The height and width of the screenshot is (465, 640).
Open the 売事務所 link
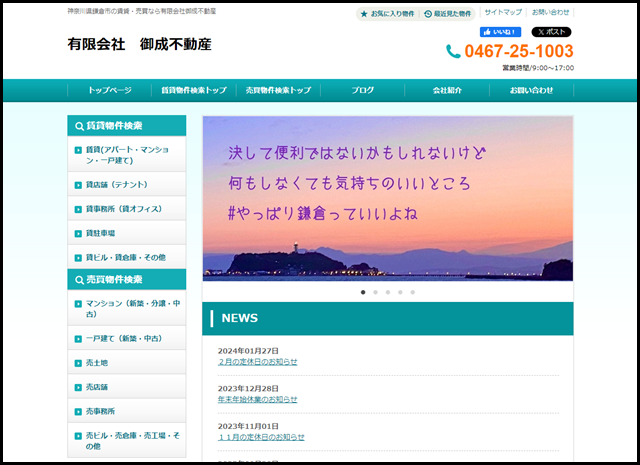127,411
